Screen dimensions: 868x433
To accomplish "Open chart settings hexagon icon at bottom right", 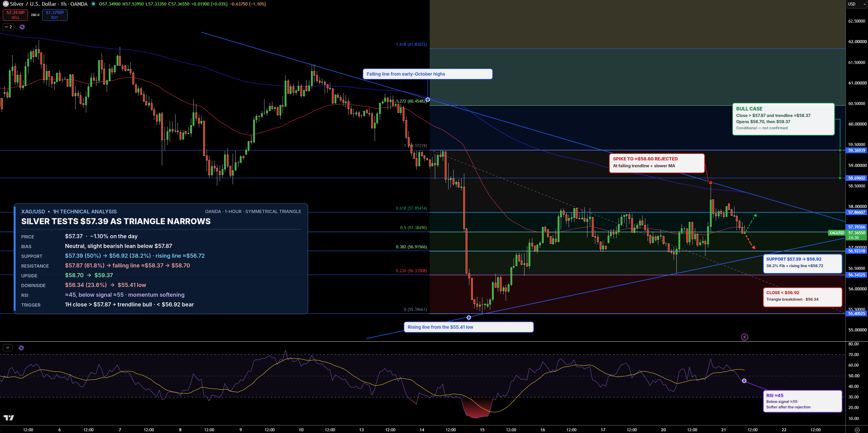I will (857, 430).
